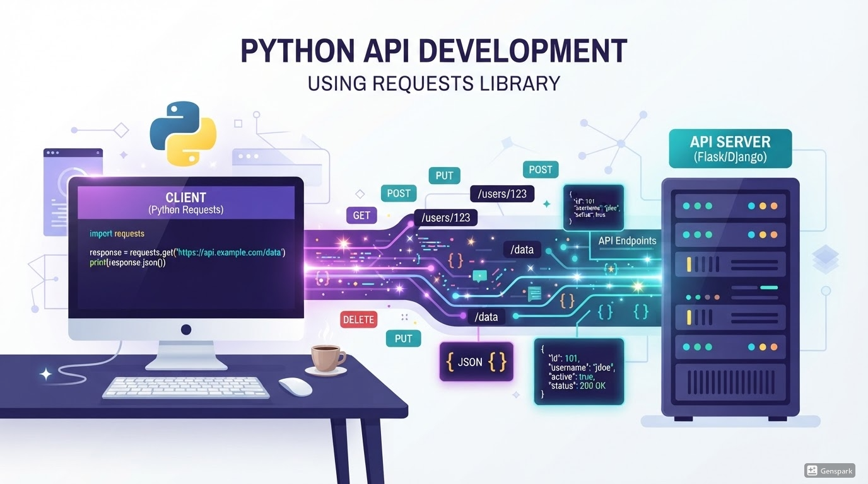Click the "API Endpoints" label
This screenshot has width=868, height=484.
627,241
